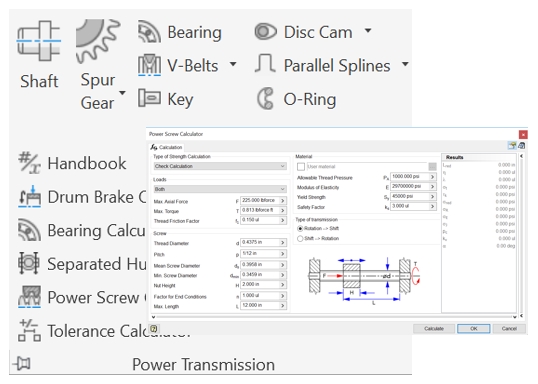
Task: Click the Cancel button
Action: tap(509, 329)
